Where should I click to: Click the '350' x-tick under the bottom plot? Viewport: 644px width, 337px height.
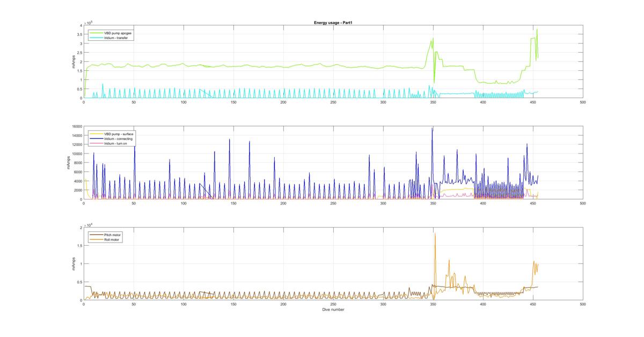coord(433,304)
